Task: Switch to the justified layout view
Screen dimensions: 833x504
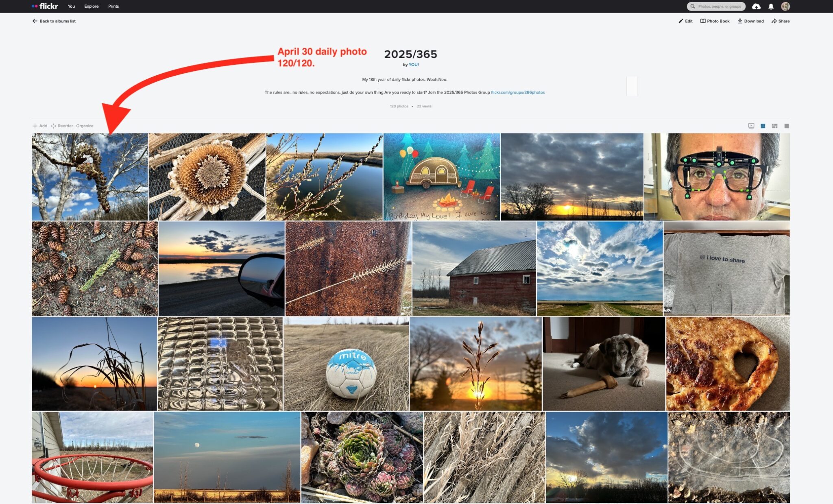Action: (763, 126)
